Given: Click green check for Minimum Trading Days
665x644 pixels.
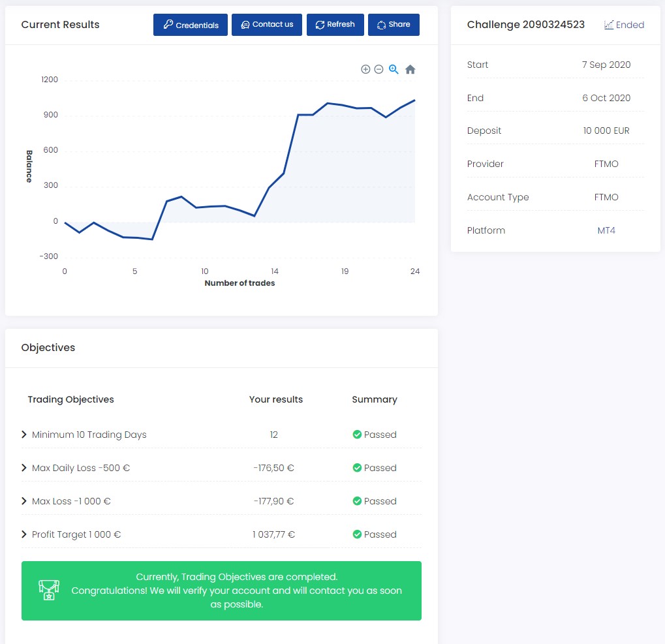Looking at the screenshot, I should tap(357, 435).
